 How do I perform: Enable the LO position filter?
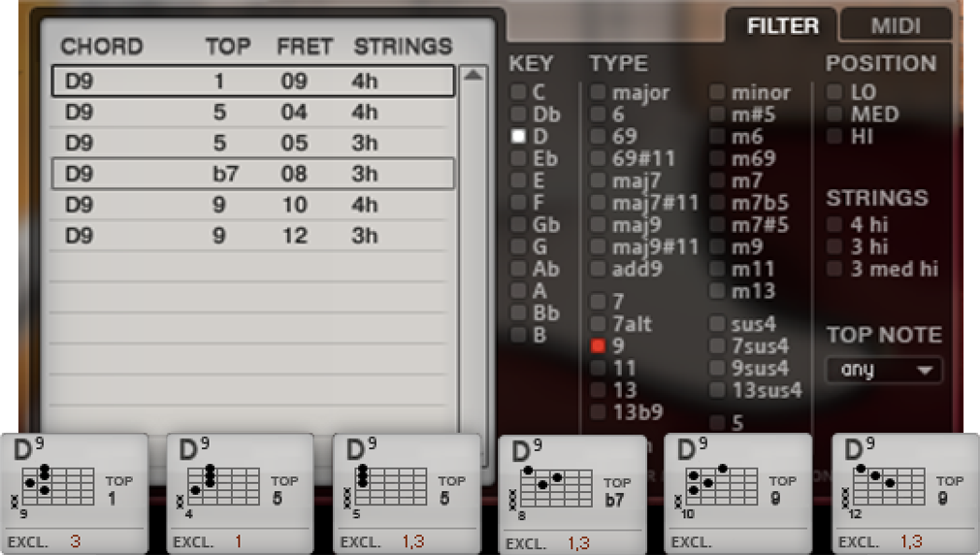point(834,92)
